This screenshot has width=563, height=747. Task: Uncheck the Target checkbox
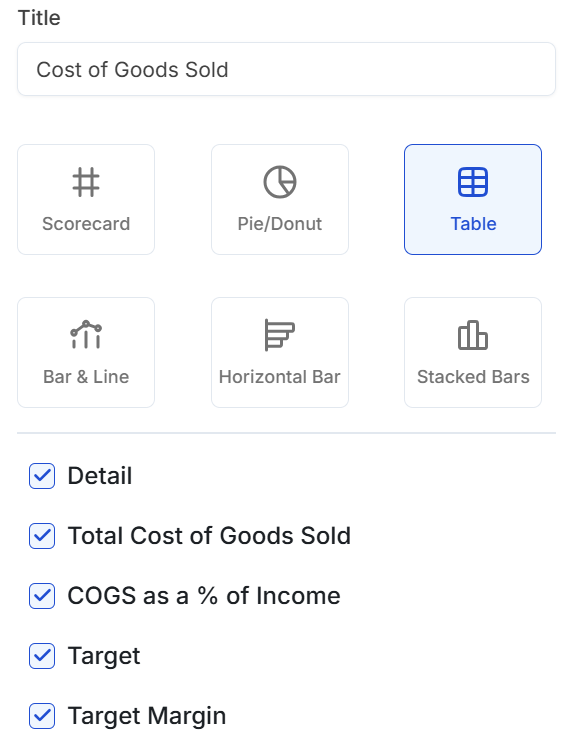pyautogui.click(x=42, y=656)
